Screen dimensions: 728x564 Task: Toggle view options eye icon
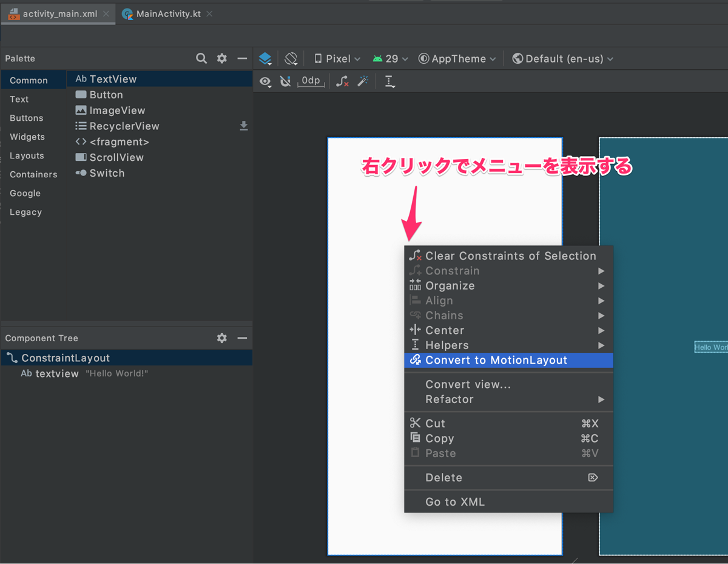(x=265, y=81)
